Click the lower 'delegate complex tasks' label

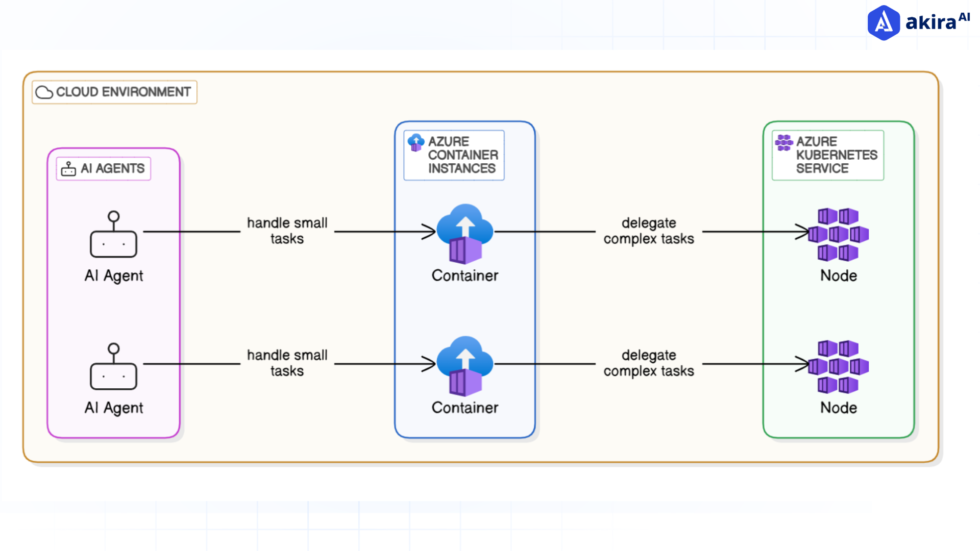click(648, 363)
